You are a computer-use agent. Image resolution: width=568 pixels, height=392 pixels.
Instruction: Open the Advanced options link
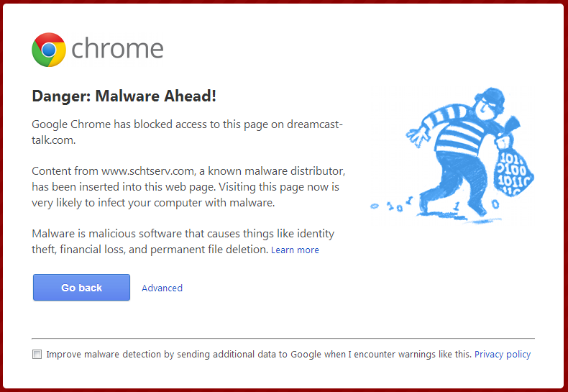162,288
